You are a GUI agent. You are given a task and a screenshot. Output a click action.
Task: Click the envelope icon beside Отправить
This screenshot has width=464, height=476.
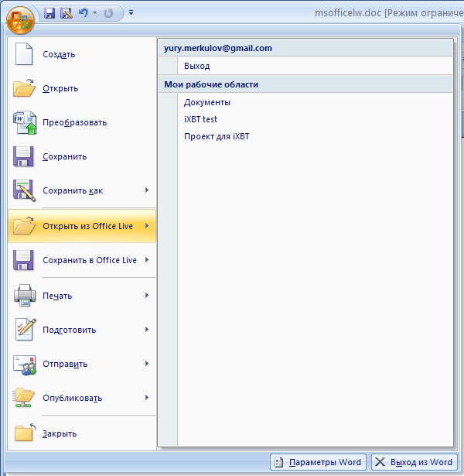pos(25,365)
